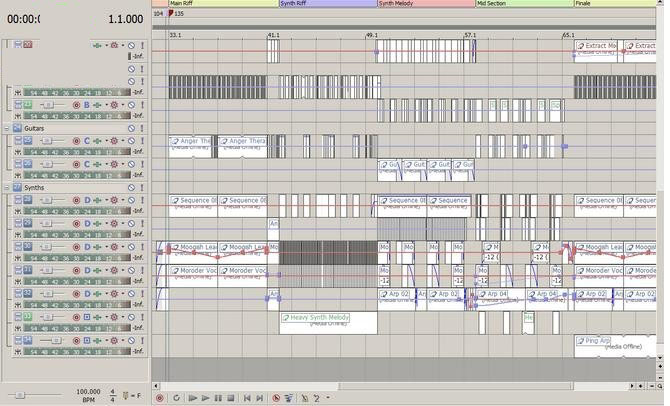Mute the Guitars folder track
This screenshot has height=406, width=670.
click(x=131, y=128)
